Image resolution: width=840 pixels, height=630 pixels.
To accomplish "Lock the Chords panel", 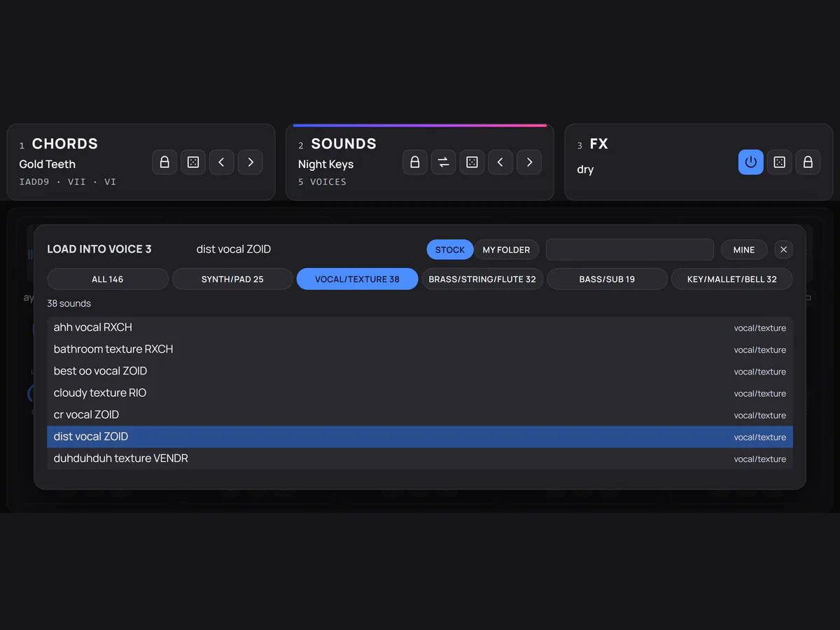I will tap(164, 162).
